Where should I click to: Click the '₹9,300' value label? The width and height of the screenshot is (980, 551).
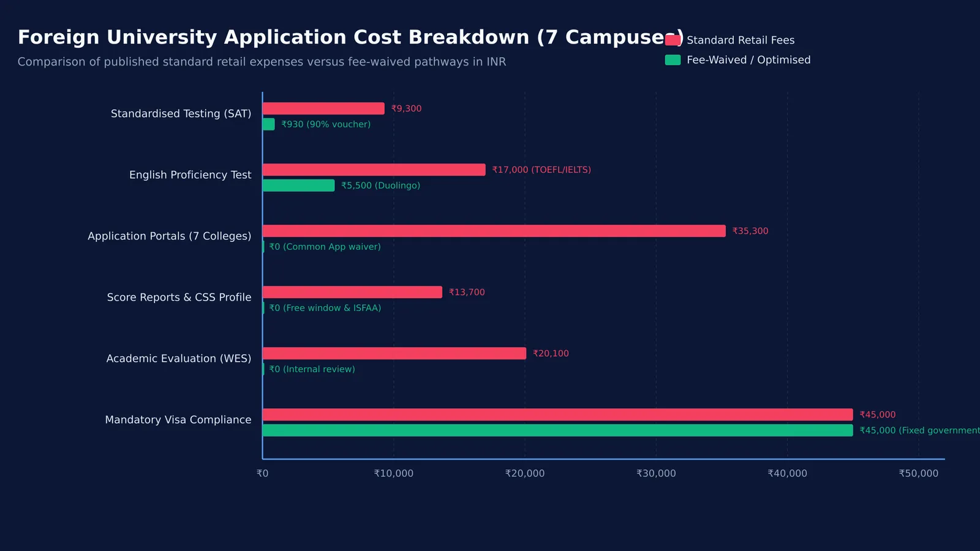pos(406,109)
